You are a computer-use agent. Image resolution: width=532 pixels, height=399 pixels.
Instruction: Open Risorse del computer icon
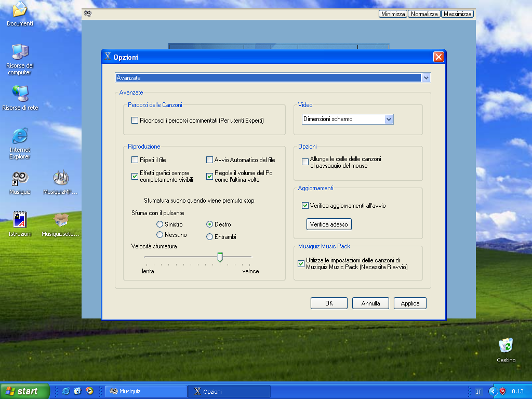click(20, 52)
